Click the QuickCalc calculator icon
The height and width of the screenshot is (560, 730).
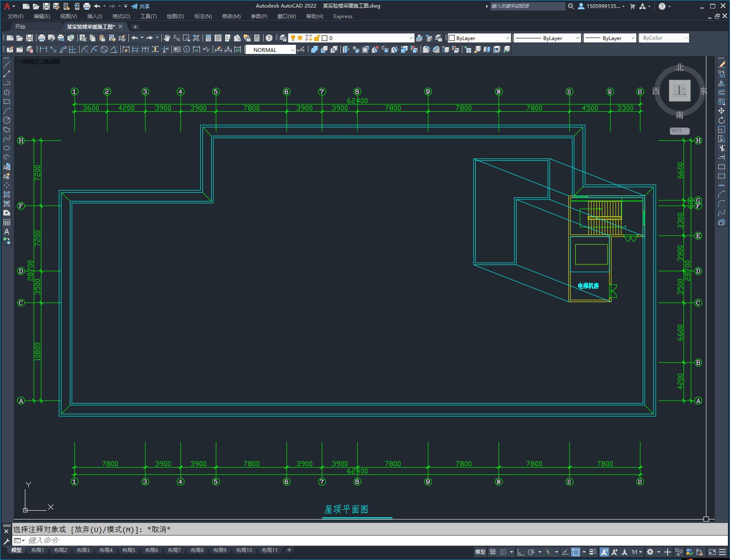(257, 38)
